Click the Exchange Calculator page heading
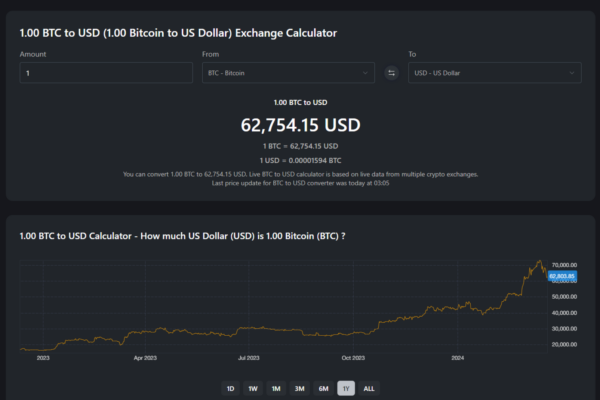Image resolution: width=600 pixels, height=400 pixels. 178,33
